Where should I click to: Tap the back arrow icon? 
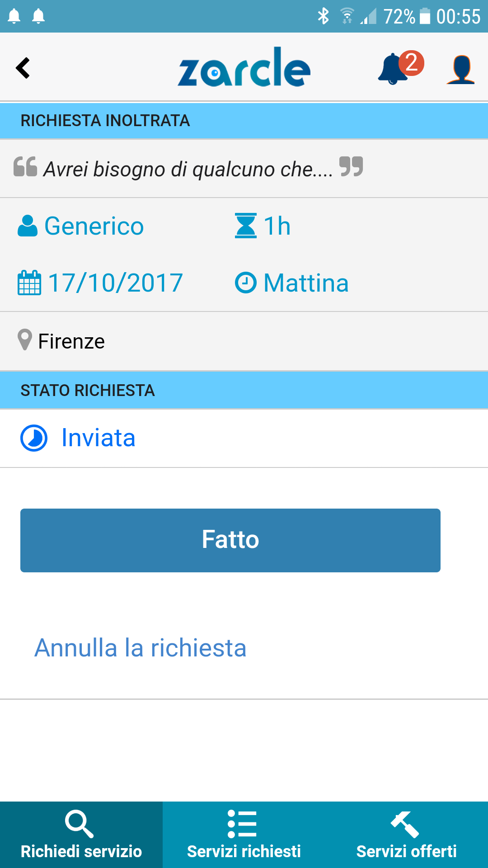23,68
